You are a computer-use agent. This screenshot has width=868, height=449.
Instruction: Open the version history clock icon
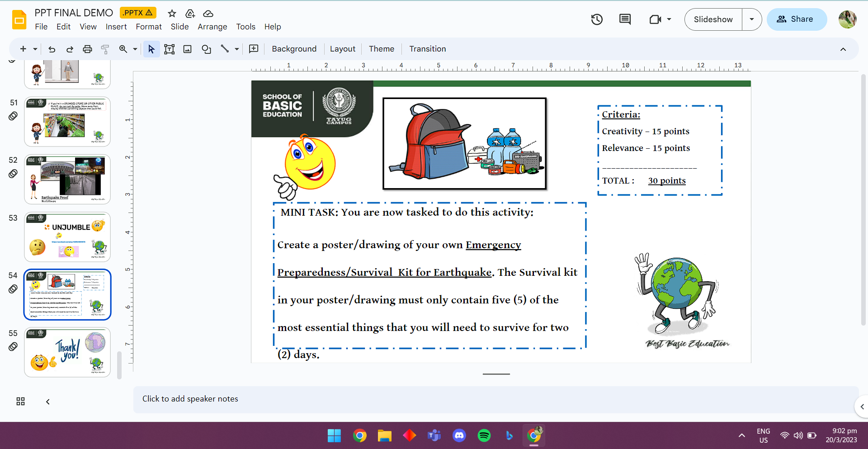coord(597,19)
